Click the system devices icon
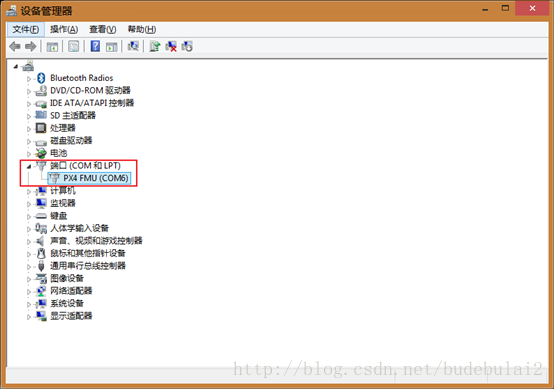Viewport: 554px width, 389px height. (x=41, y=303)
